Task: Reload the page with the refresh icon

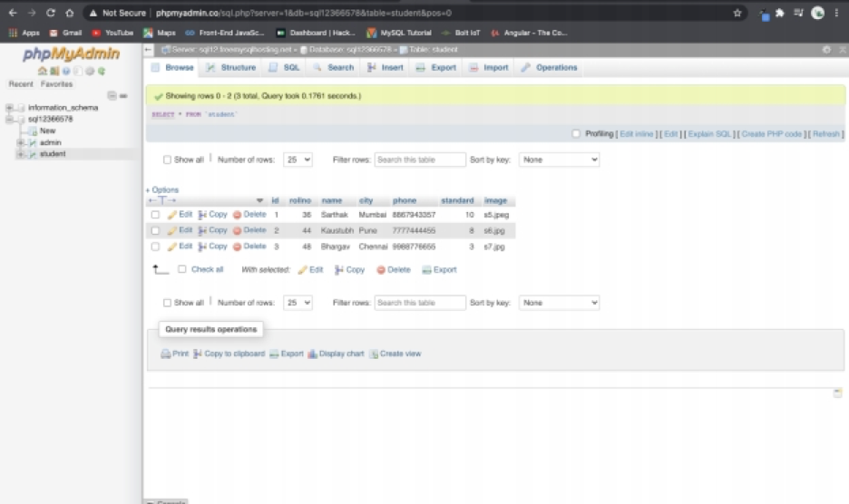Action: click(51, 13)
